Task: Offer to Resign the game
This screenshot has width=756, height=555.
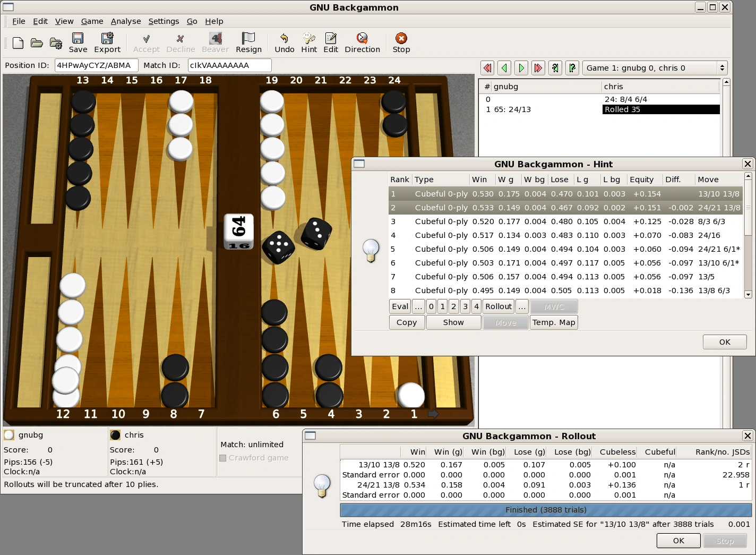Action: [248, 42]
